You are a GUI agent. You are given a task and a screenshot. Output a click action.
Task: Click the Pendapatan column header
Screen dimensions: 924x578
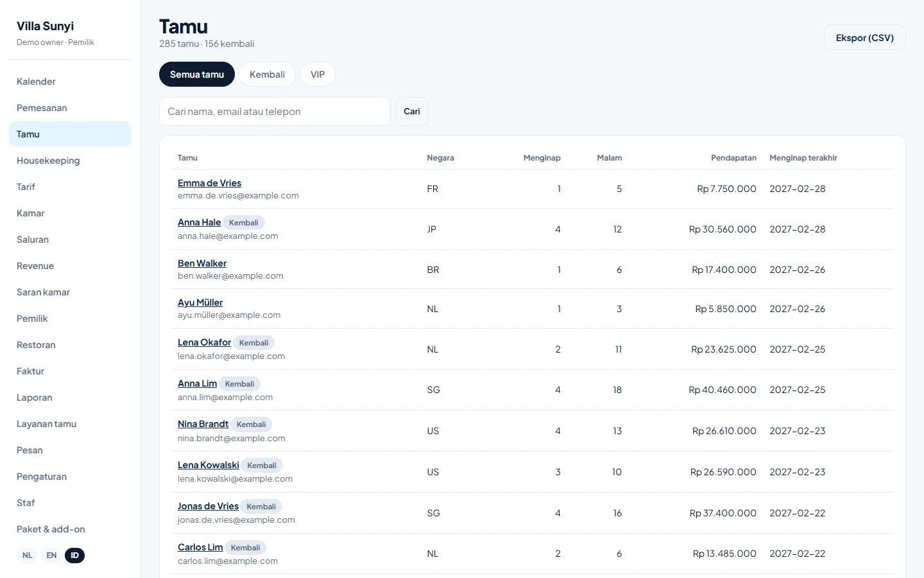(x=733, y=158)
